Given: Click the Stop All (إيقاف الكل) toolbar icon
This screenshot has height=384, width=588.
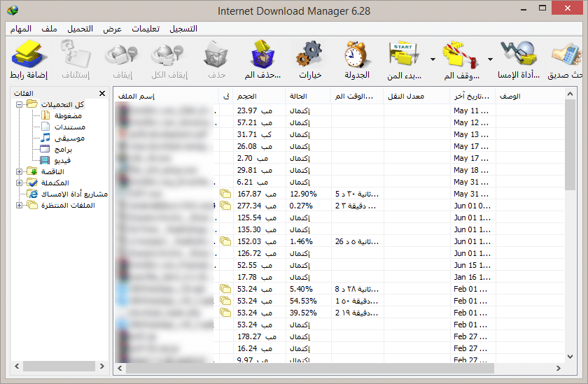Looking at the screenshot, I should pyautogui.click(x=169, y=55).
